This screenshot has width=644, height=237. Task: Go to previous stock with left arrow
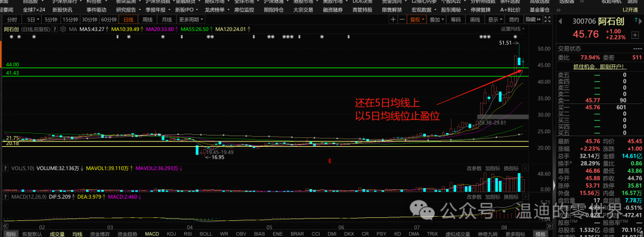[561, 20]
